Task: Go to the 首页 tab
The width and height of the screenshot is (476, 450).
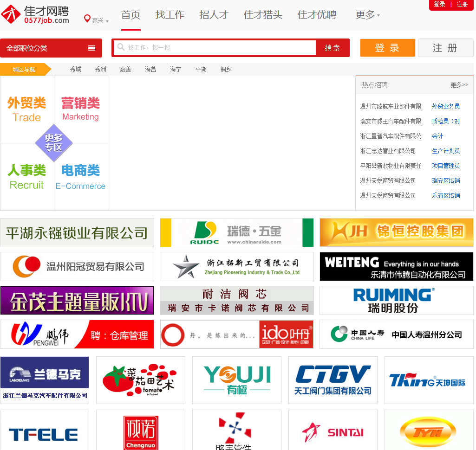Action: (x=131, y=14)
